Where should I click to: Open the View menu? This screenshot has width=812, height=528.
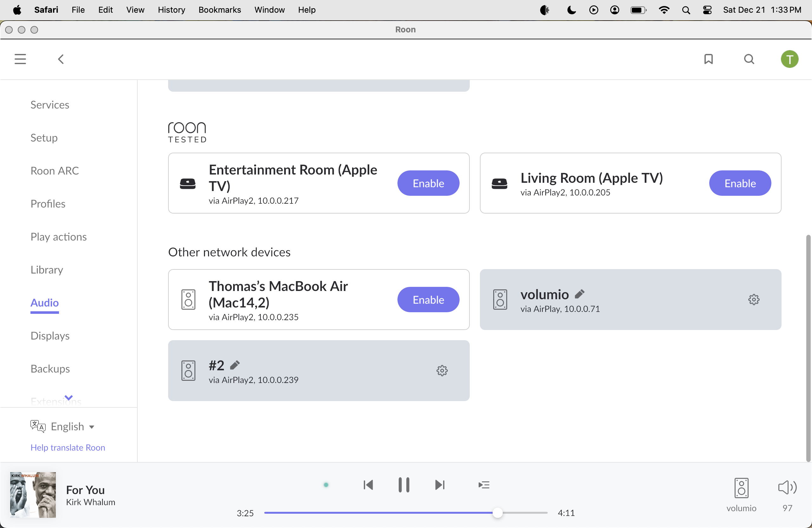[135, 10]
